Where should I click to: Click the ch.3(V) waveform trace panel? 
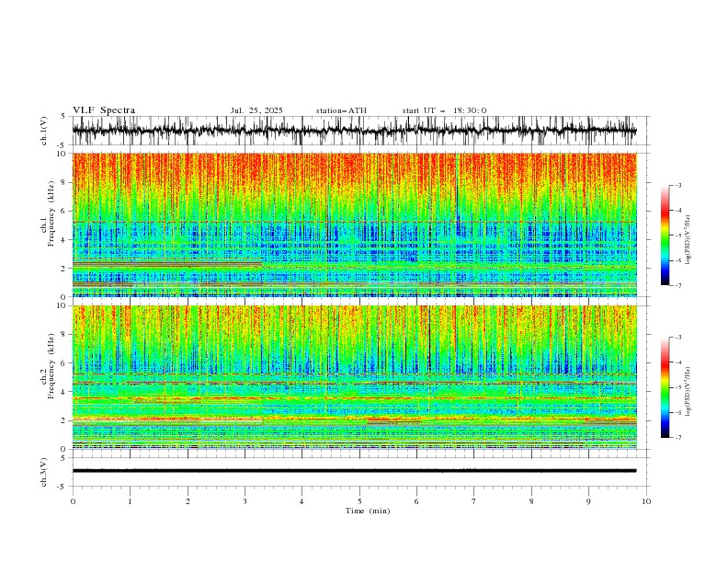point(361,472)
